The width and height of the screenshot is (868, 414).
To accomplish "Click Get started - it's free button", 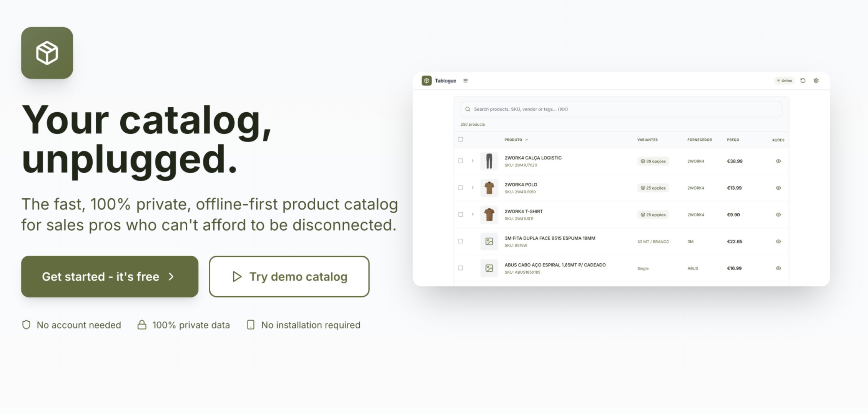I will click(x=110, y=276).
